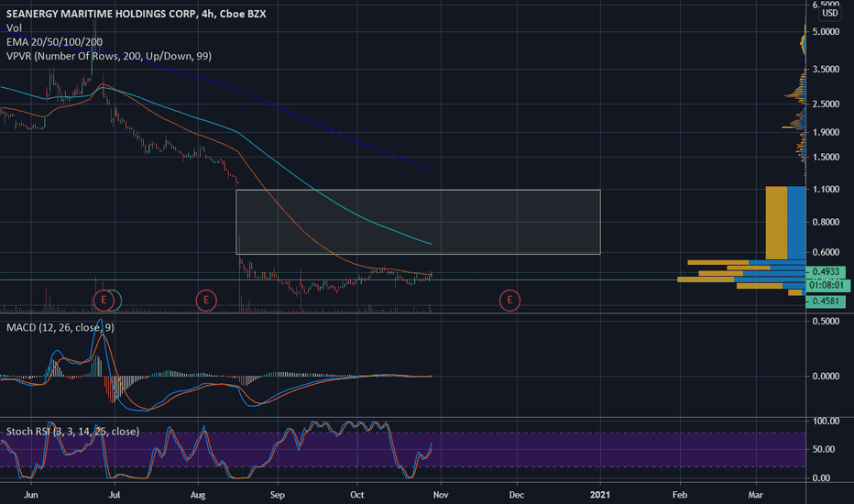Select the MACD (12, 26, close, 9) legend
Screen dimensions: 854x504
tap(60, 327)
